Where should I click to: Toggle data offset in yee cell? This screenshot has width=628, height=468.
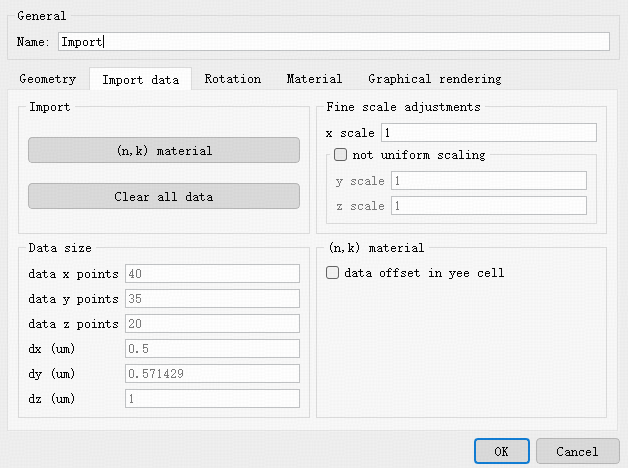point(333,273)
